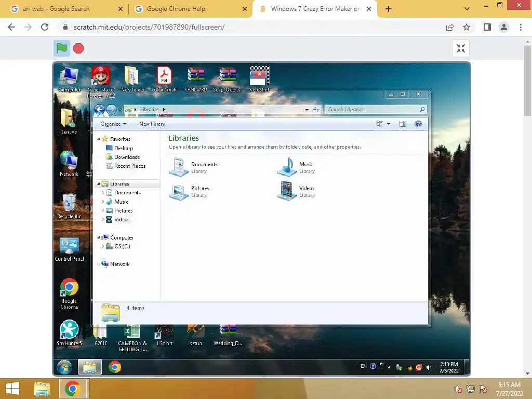Click Chrome icon in Windows 7 taskbar
The height and width of the screenshot is (399, 532).
(x=115, y=367)
